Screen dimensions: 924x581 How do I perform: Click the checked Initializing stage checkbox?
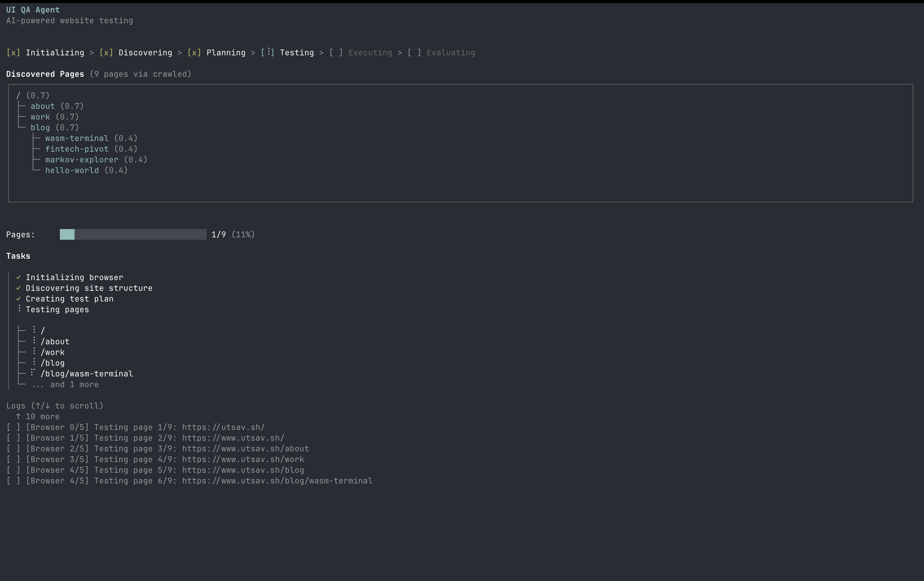[x=13, y=53]
